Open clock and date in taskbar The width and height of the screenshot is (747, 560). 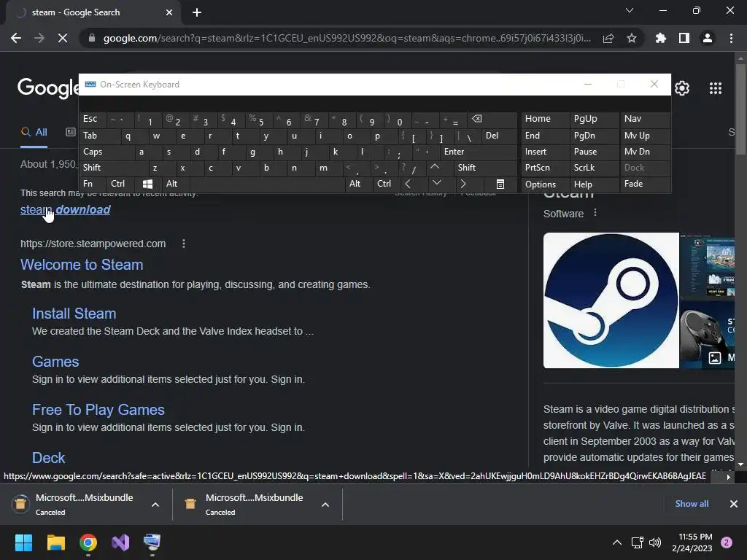coord(692,542)
